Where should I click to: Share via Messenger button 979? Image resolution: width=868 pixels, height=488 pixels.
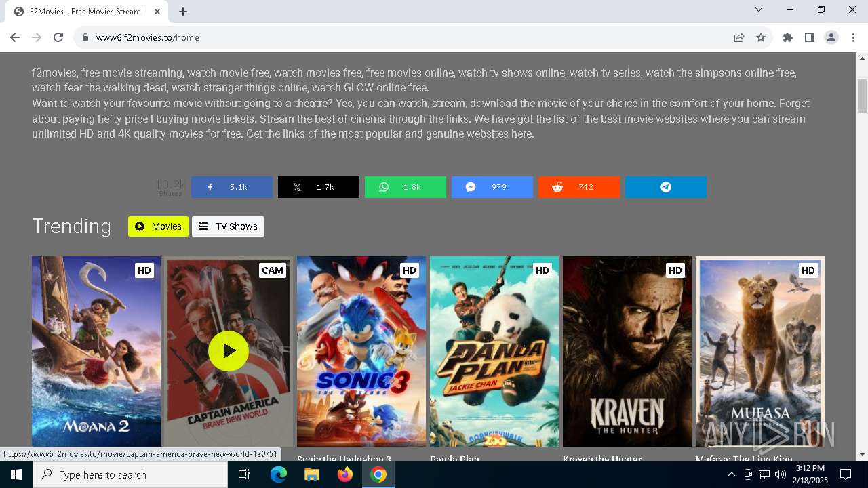tap(492, 187)
